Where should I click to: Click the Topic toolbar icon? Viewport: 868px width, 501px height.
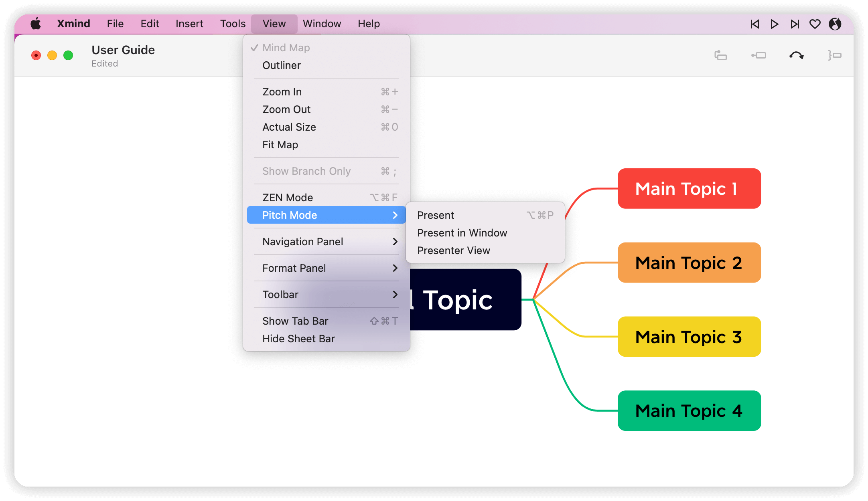(720, 55)
